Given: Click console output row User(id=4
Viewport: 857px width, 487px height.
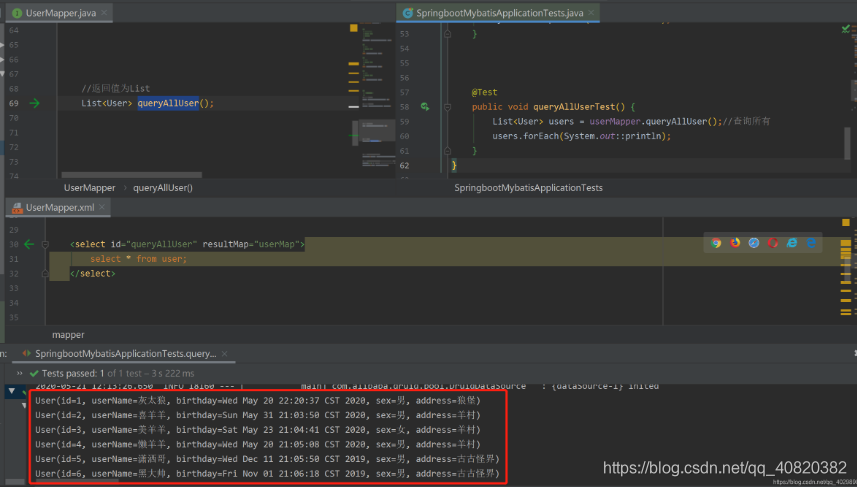Looking at the screenshot, I should (x=258, y=444).
